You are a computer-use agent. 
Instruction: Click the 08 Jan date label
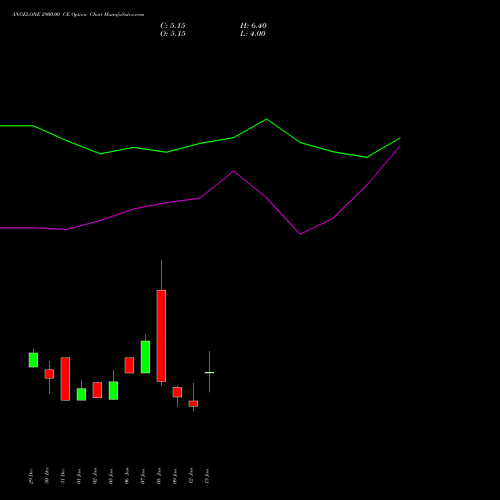tap(159, 476)
